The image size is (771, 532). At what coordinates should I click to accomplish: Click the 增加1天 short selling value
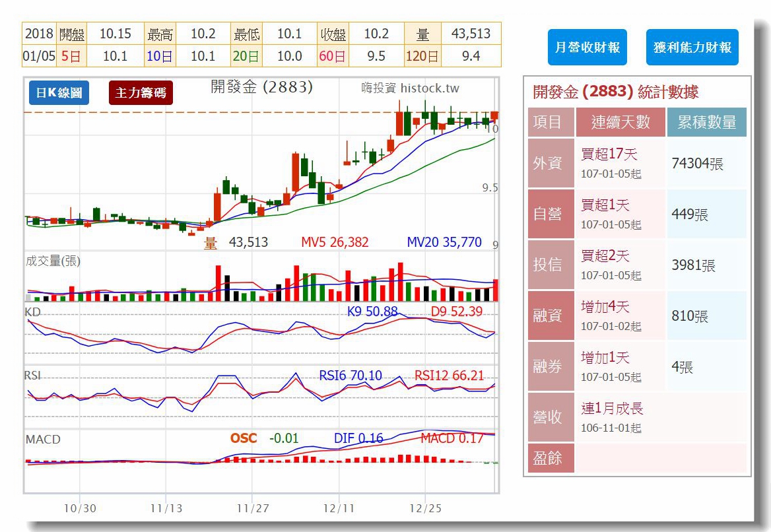coord(605,358)
